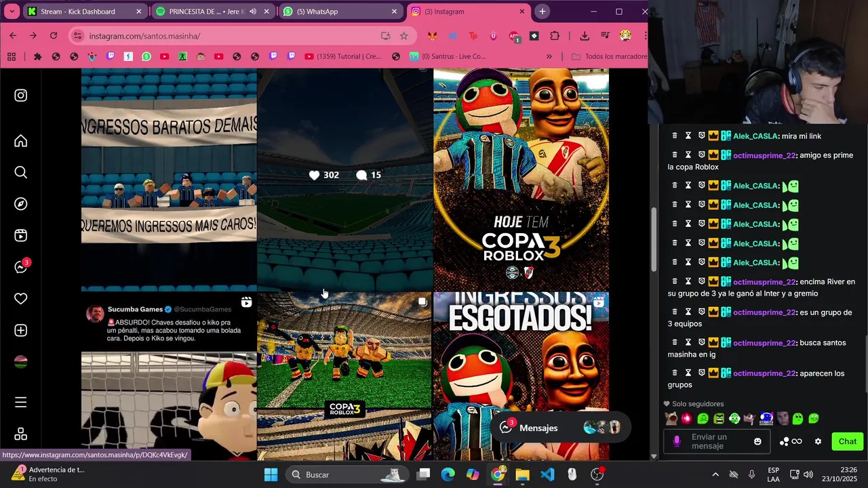The height and width of the screenshot is (488, 868).
Task: Click taskbar Buscar search box
Action: click(347, 474)
